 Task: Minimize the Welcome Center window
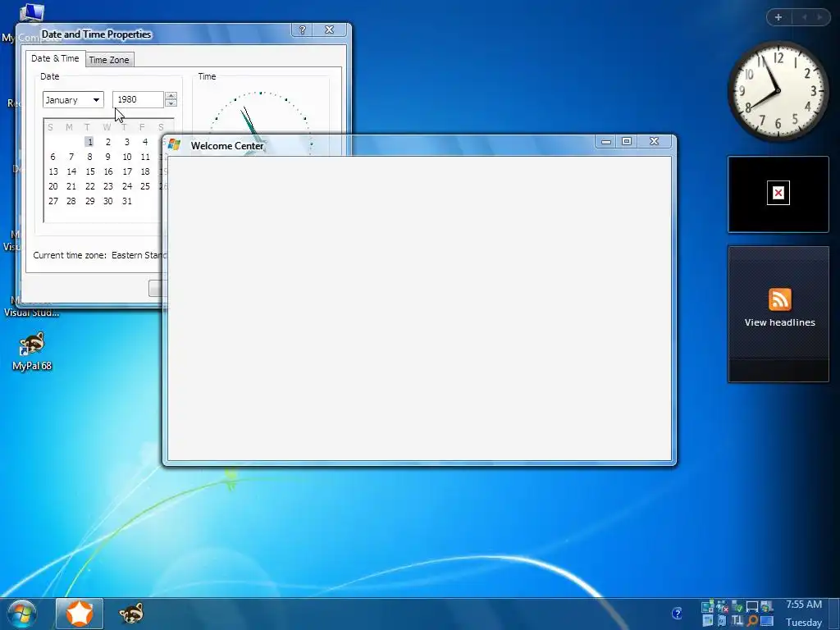[606, 141]
